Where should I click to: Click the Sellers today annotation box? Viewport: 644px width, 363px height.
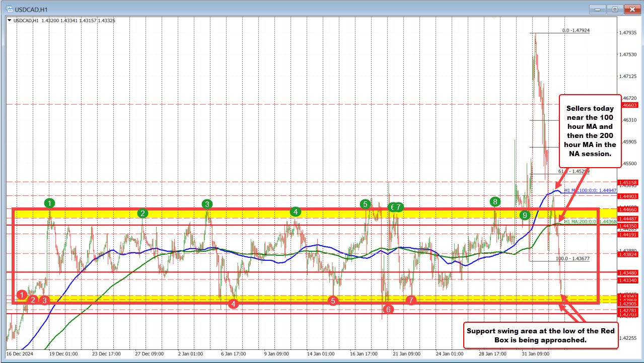pos(590,131)
